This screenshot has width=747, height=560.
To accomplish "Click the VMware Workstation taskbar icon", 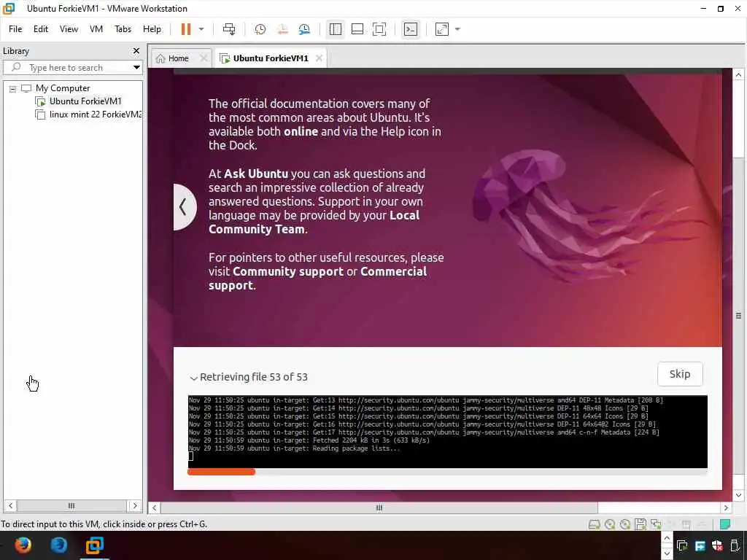I will (x=95, y=545).
